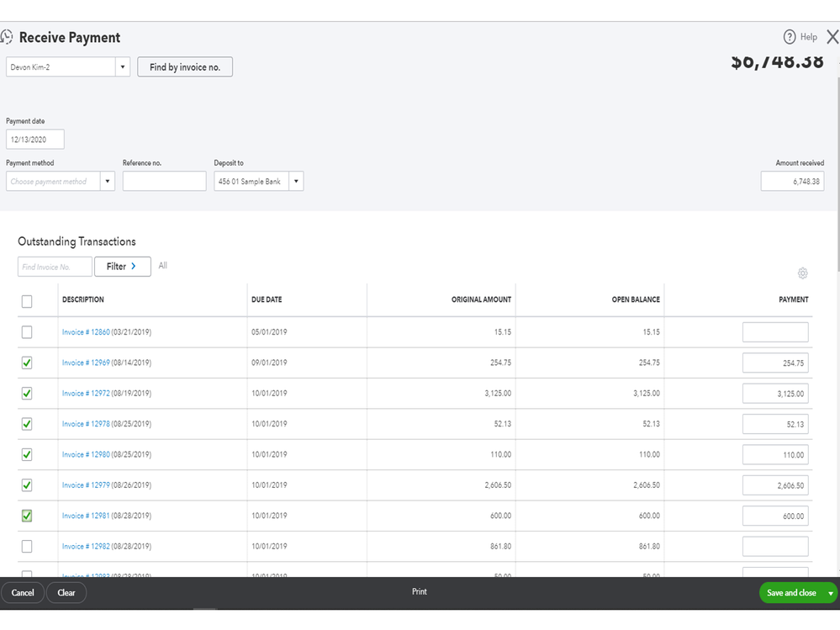Viewport: 840px width, 630px height.
Task: Click due date 09/01/2019 cell
Action: [x=269, y=363]
